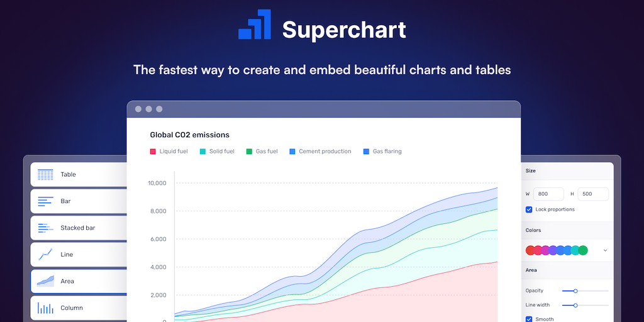
Task: Disable the Smooth checkbox
Action: click(x=529, y=319)
